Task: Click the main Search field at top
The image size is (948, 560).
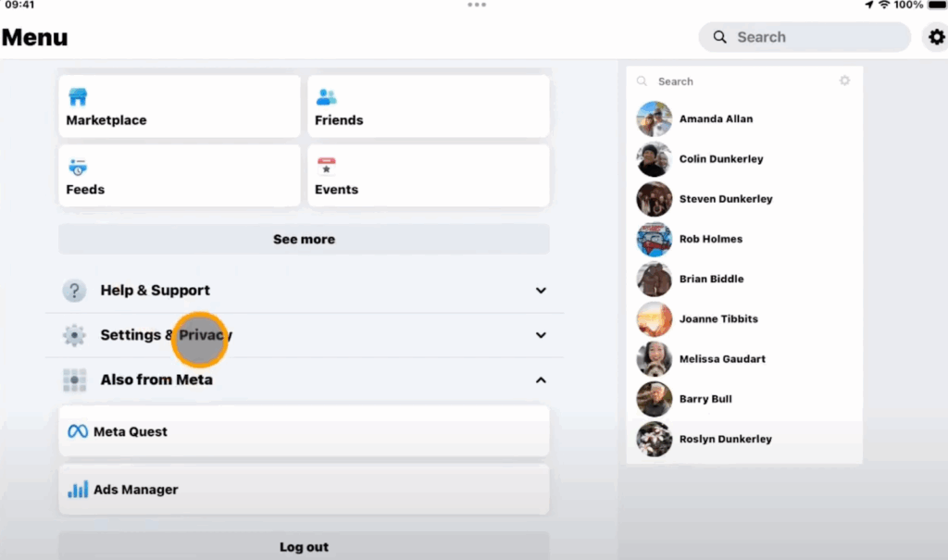Action: pyautogui.click(x=805, y=37)
